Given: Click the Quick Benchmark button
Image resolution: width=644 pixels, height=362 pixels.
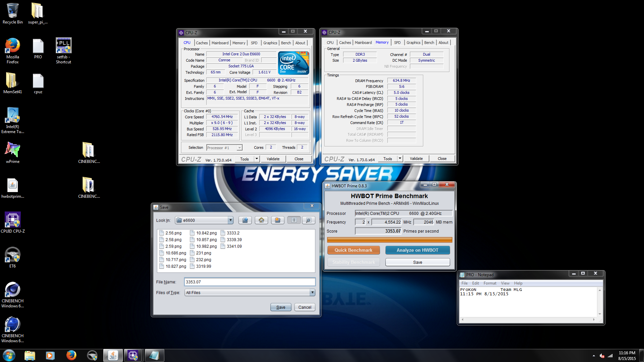Looking at the screenshot, I should (x=354, y=250).
